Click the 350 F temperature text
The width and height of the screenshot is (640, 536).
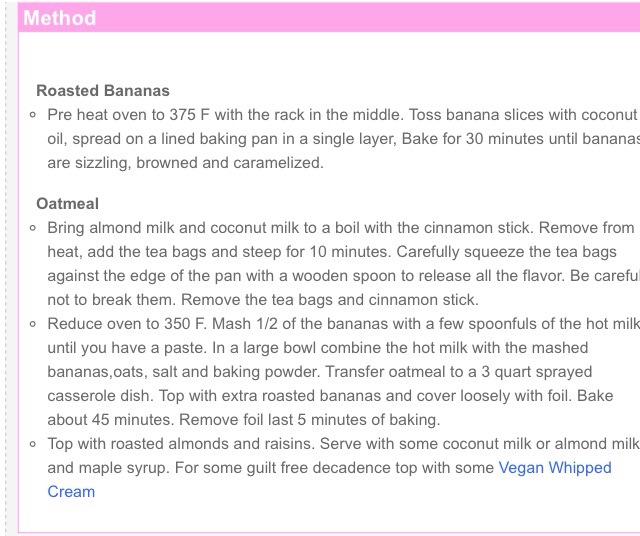click(186, 324)
